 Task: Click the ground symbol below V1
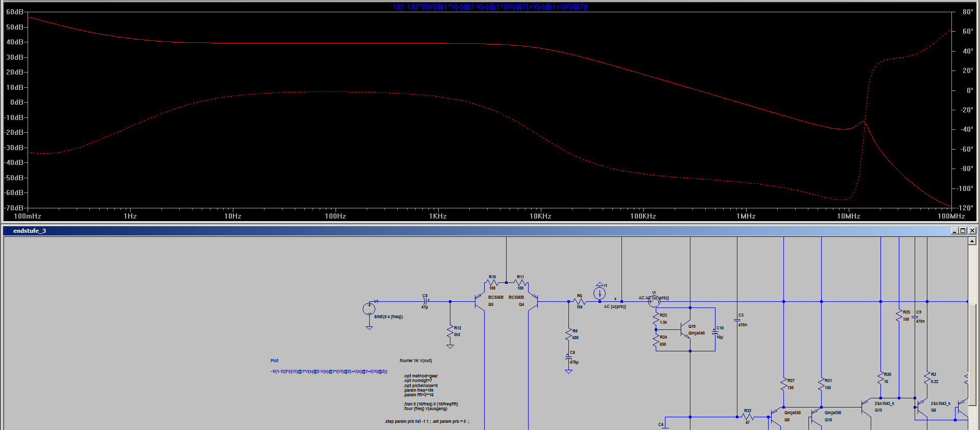369,328
